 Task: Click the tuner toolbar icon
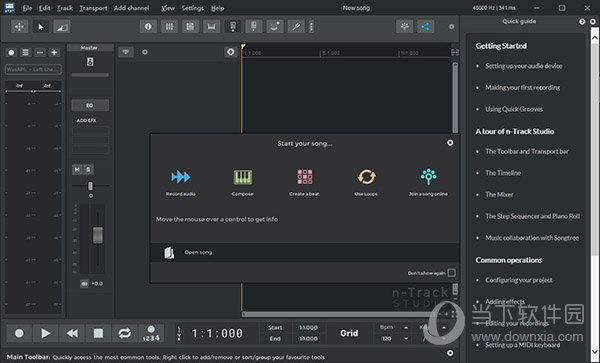253,26
